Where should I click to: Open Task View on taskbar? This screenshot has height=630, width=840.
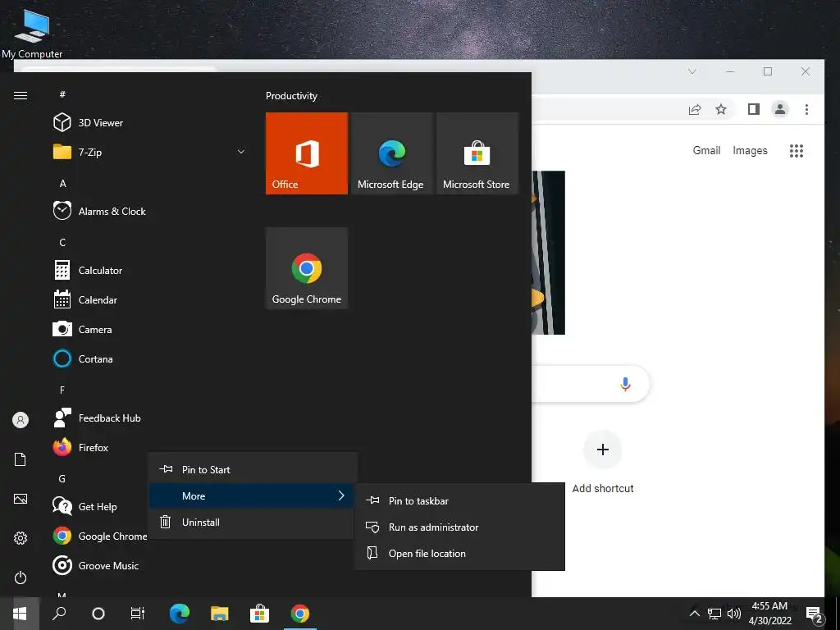pyautogui.click(x=138, y=614)
